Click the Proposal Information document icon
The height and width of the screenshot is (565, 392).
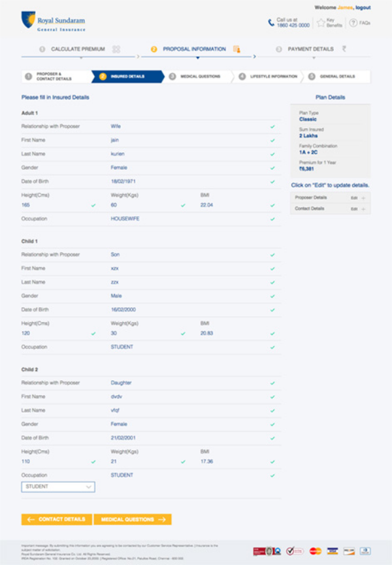click(236, 49)
